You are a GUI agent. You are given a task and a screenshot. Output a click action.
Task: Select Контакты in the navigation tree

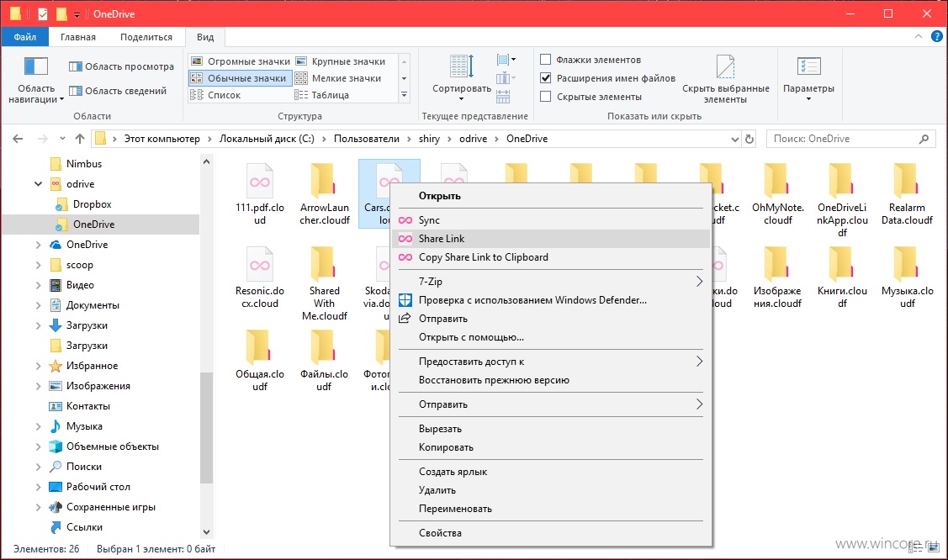click(x=88, y=406)
